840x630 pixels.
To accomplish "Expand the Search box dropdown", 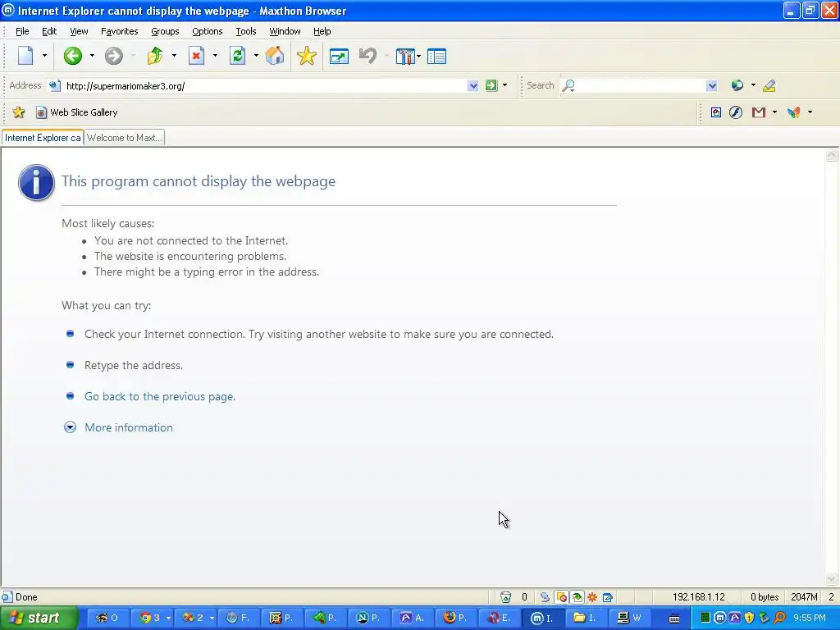I will click(711, 85).
